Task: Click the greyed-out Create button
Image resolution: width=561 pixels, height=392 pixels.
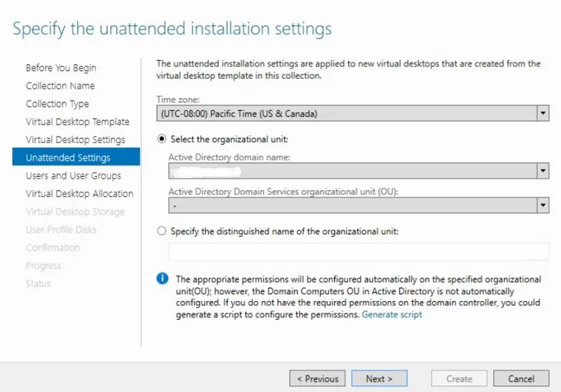Action: [459, 378]
